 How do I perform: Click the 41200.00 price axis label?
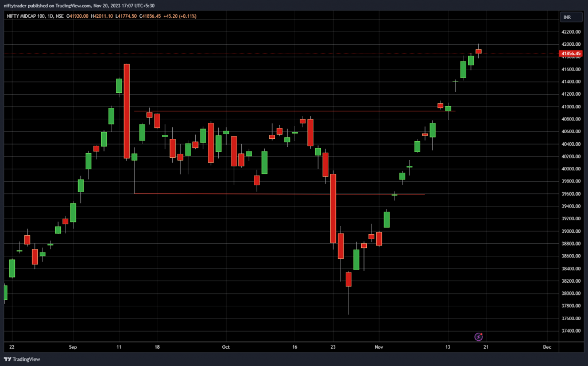click(571, 94)
